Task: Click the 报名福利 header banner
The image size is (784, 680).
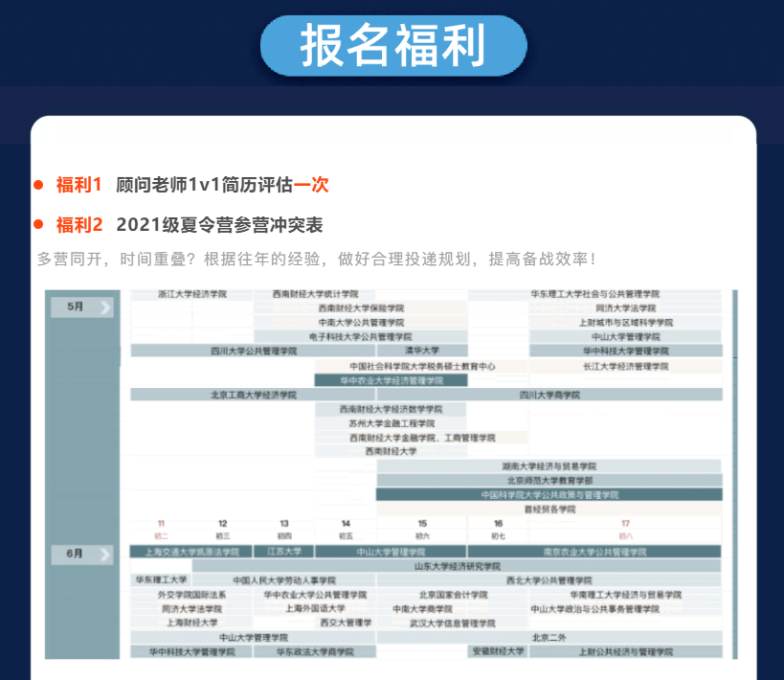Action: click(x=392, y=46)
